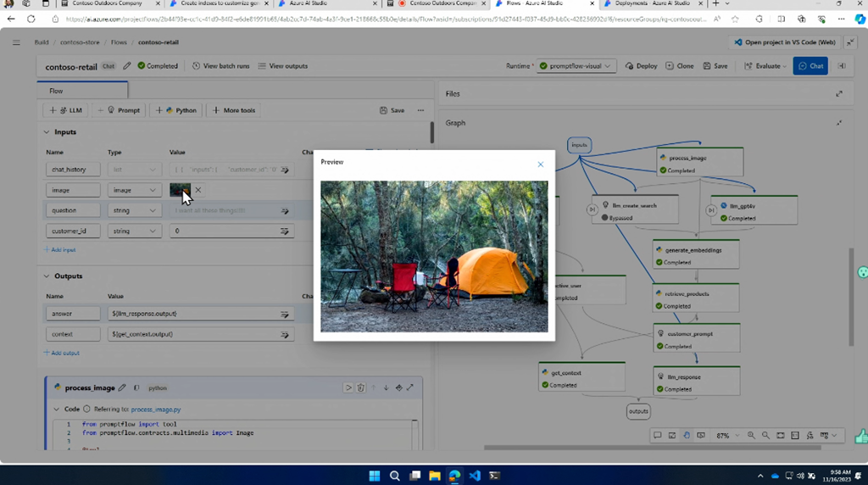The height and width of the screenshot is (485, 868).
Task: Delete the process_image node with trash icon
Action: (361, 387)
